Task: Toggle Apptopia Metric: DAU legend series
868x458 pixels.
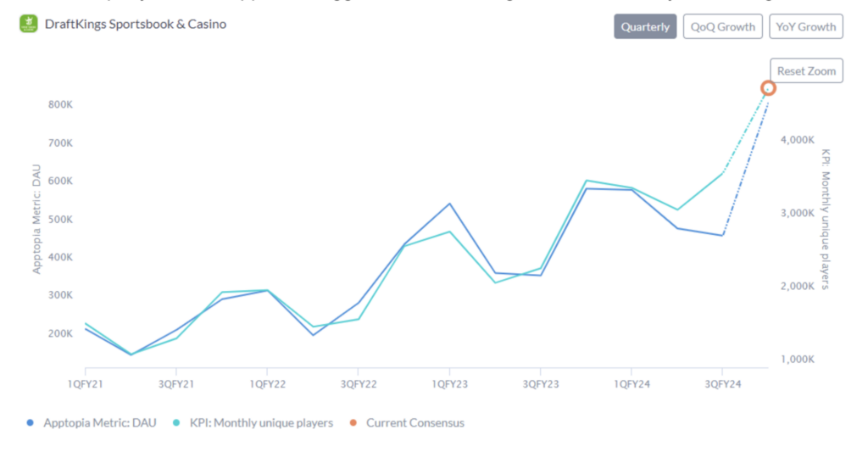Action: pos(97,422)
